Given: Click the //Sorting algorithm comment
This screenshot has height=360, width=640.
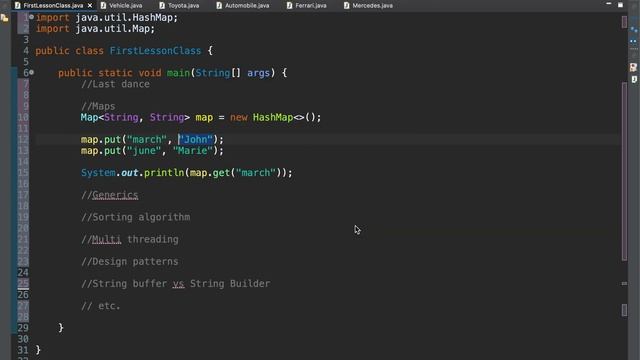Looking at the screenshot, I should (136, 217).
